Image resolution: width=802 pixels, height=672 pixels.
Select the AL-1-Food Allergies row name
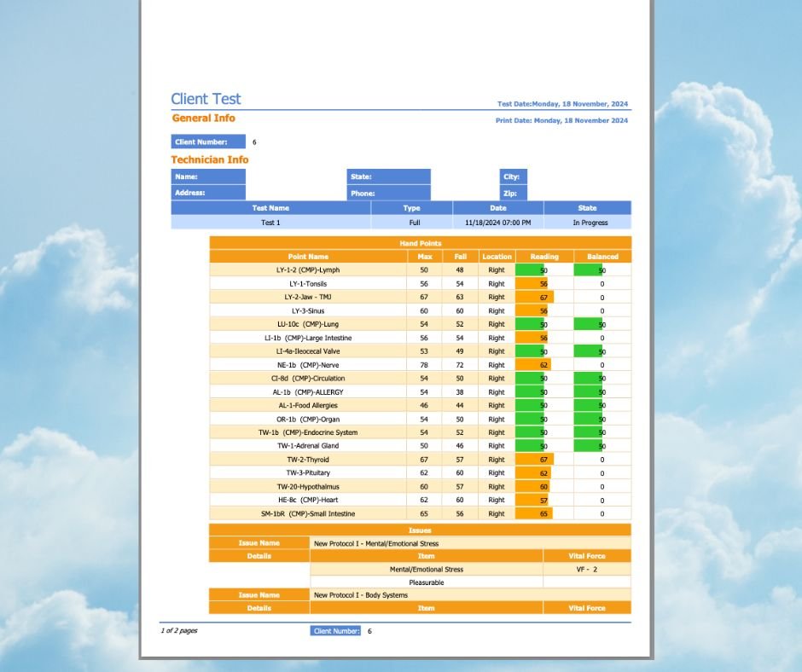coord(308,405)
